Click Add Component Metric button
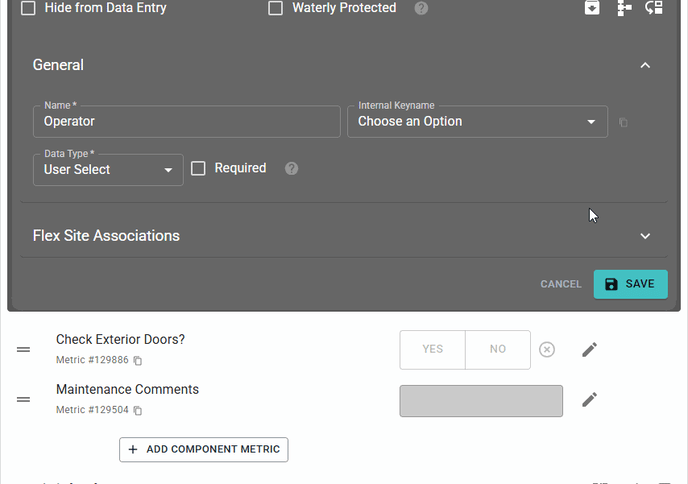688x484 pixels. coord(204,449)
